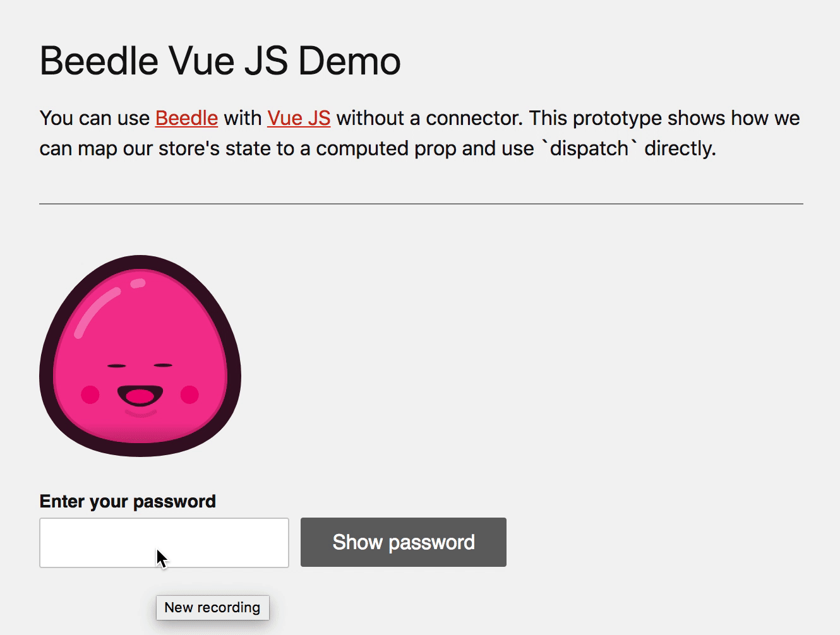Click the mascot's open smiling mouth
Viewport: 840px width, 635px height.
(x=140, y=396)
